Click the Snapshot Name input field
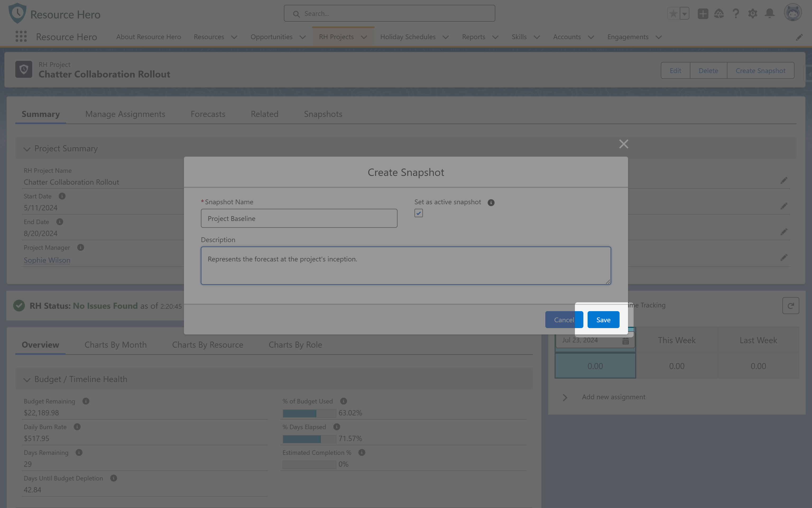The height and width of the screenshot is (508, 812). tap(299, 218)
